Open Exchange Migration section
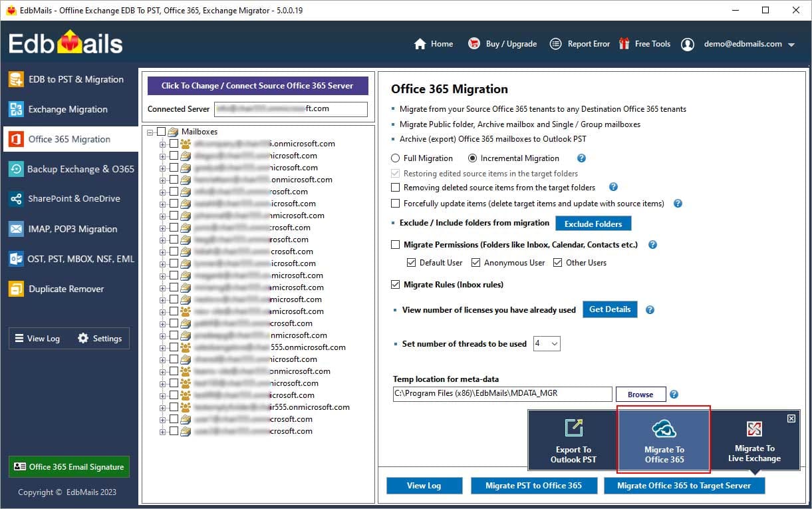Image resolution: width=812 pixels, height=509 pixels. coord(69,109)
